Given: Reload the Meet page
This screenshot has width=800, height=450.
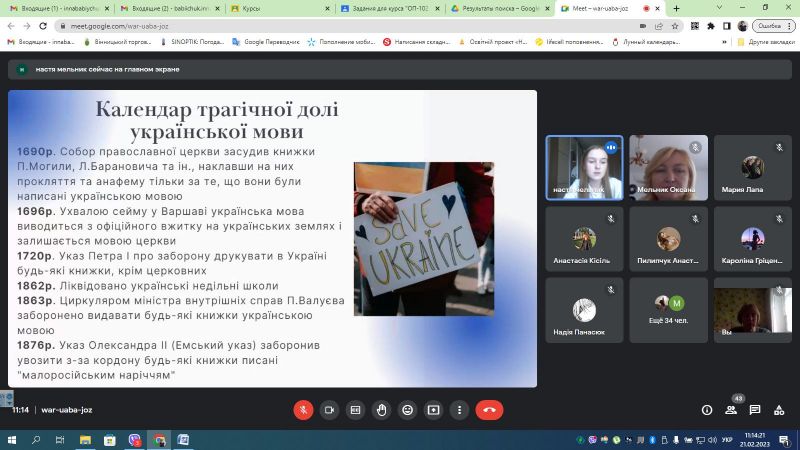Looking at the screenshot, I should [x=43, y=26].
